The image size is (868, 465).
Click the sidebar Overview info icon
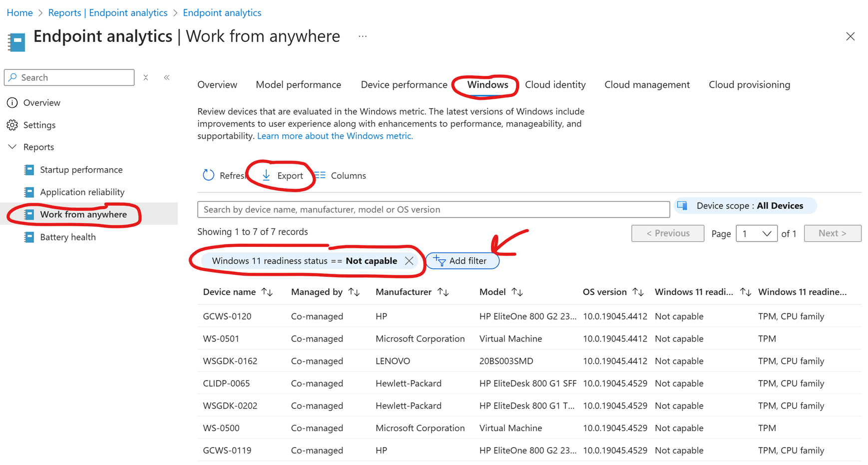coord(12,102)
